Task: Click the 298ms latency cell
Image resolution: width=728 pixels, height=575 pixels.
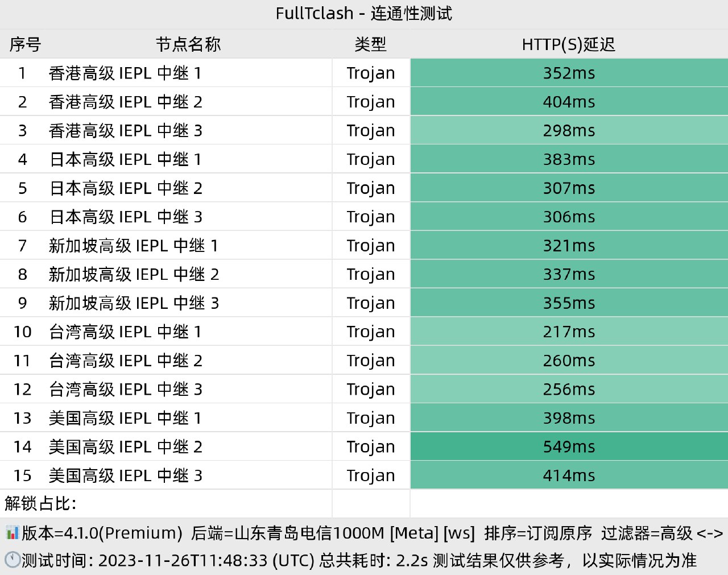Action: [569, 130]
